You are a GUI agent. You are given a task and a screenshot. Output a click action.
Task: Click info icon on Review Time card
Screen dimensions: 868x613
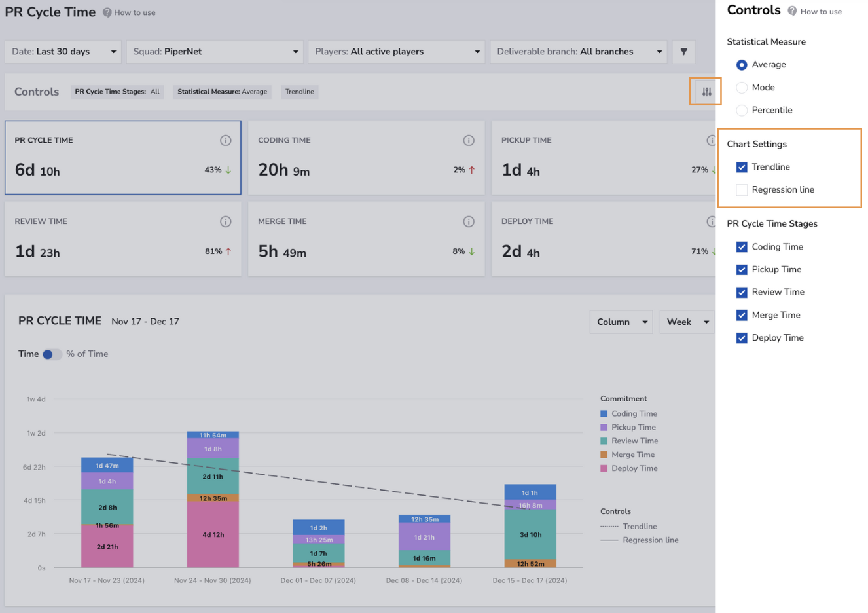pyautogui.click(x=226, y=221)
